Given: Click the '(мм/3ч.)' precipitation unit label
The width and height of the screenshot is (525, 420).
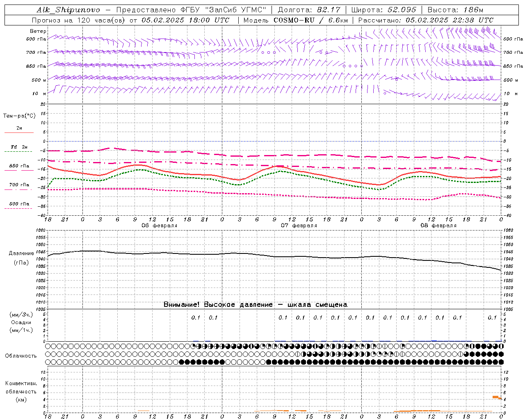Looking at the screenshot, I should click(21, 315).
